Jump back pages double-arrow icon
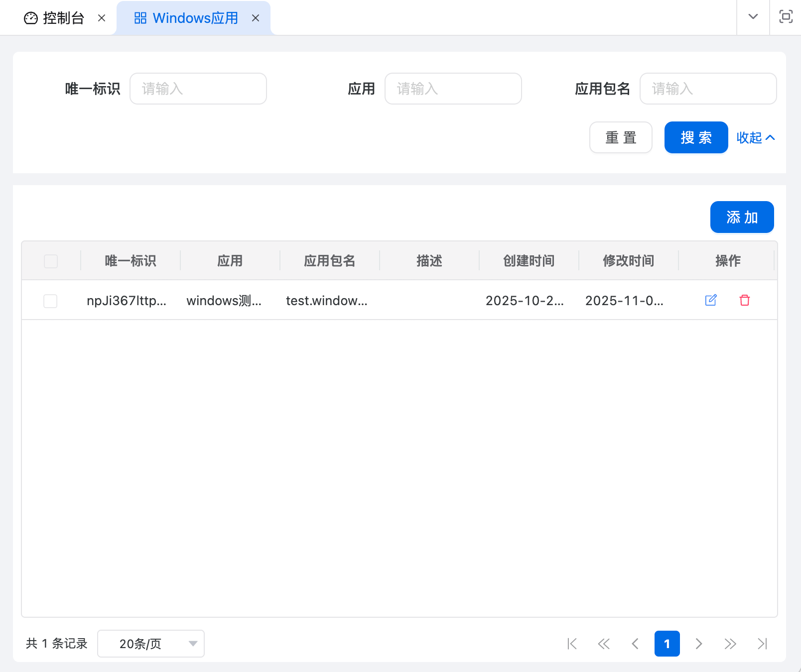This screenshot has width=801, height=672. [x=604, y=644]
